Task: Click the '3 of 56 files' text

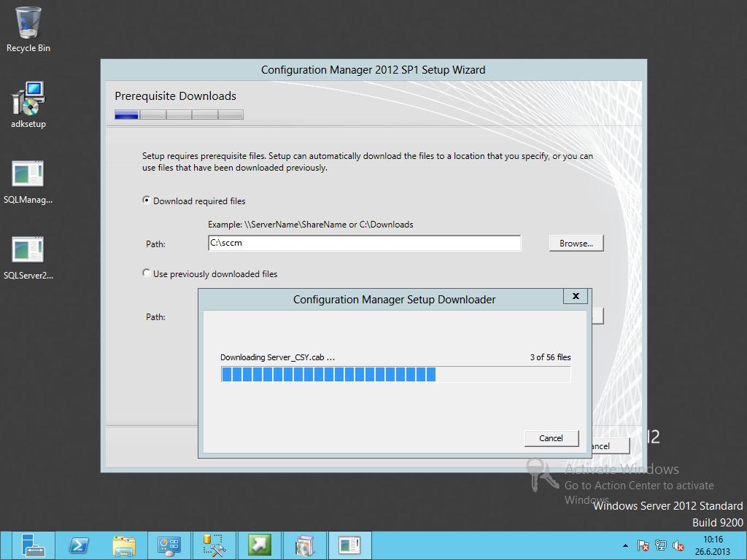Action: (550, 357)
